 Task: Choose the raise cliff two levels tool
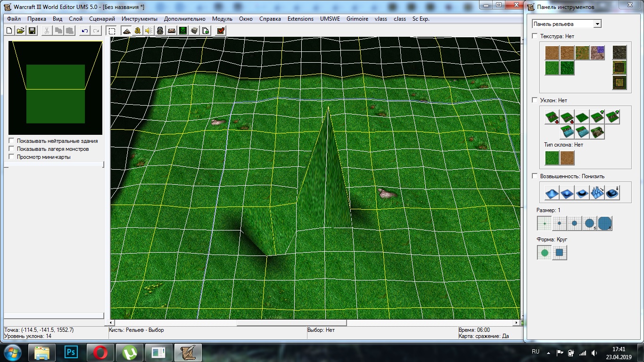pyautogui.click(x=612, y=117)
